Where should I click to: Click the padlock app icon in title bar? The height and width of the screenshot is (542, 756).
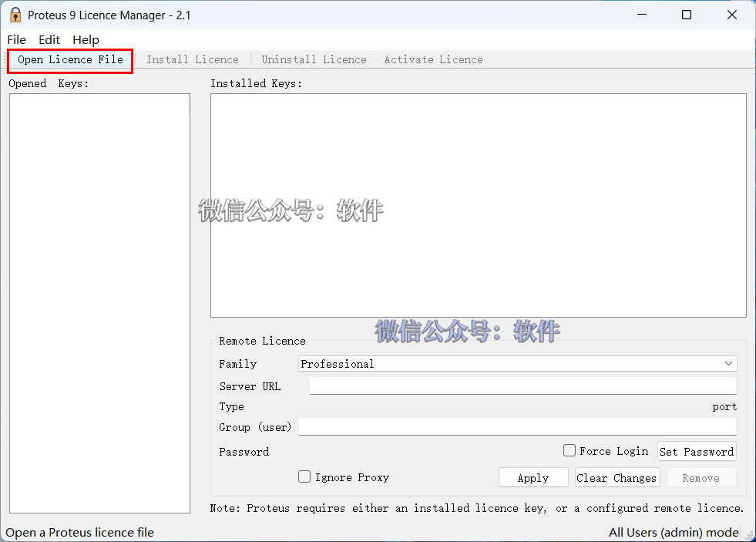coord(15,15)
